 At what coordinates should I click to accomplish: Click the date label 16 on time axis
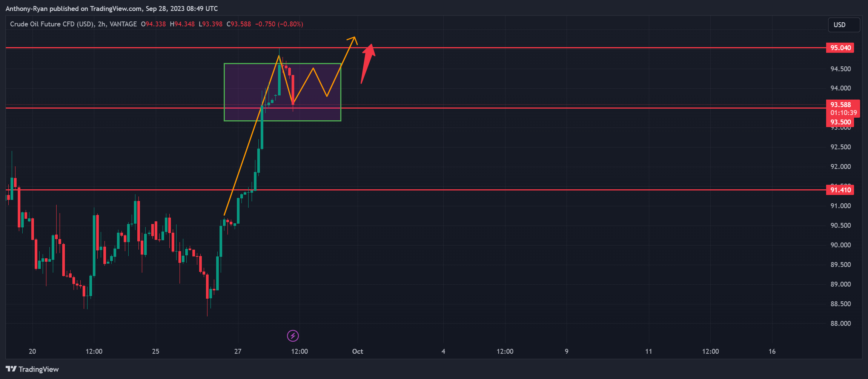[x=772, y=351]
